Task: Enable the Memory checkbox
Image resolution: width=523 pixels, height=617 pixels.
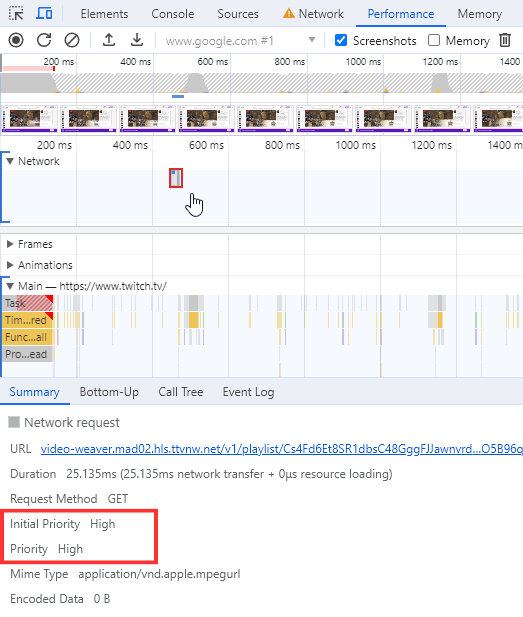Action: (x=434, y=40)
